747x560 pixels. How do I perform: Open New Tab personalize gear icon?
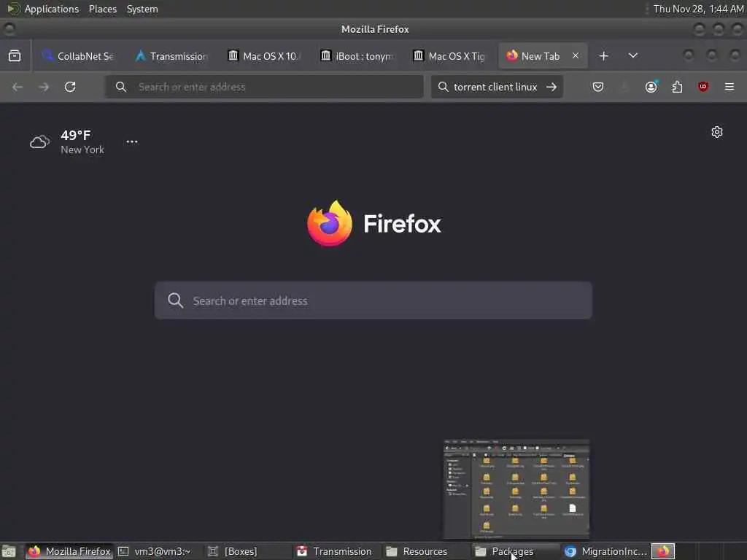coord(717,132)
